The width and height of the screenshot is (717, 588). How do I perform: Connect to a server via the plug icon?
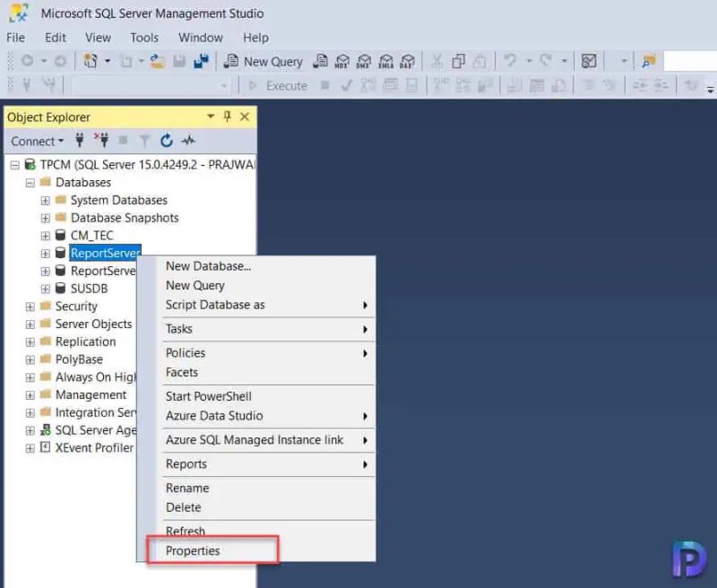pos(80,141)
